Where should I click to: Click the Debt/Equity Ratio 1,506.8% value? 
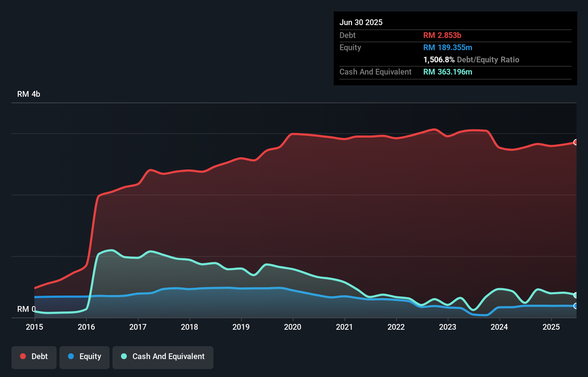coord(439,60)
